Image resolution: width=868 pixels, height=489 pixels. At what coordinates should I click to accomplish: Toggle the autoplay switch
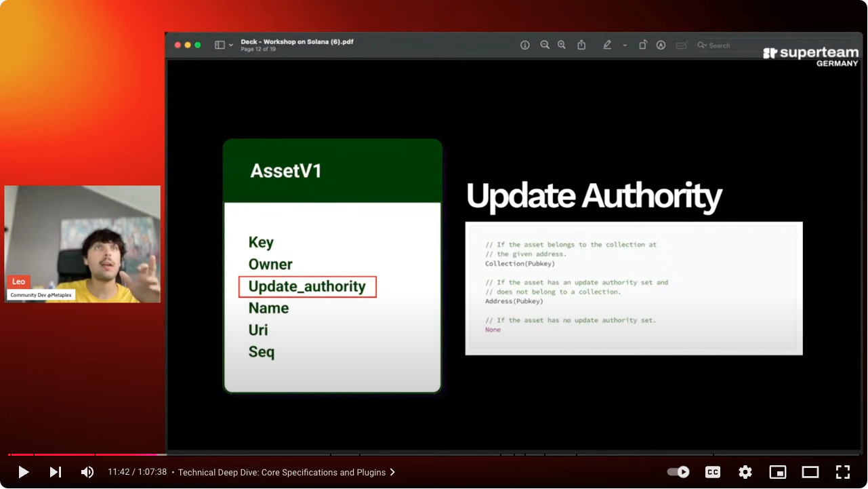[x=678, y=472]
